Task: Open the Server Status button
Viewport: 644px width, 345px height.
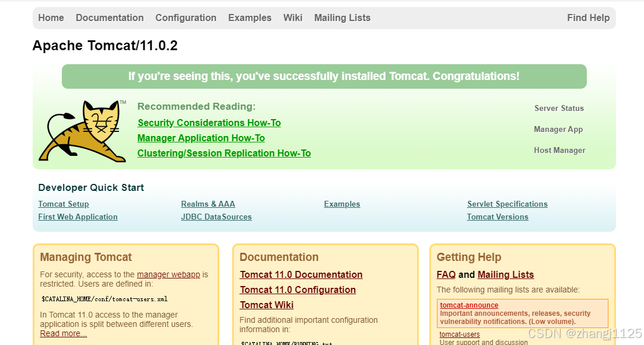Action: [559, 108]
